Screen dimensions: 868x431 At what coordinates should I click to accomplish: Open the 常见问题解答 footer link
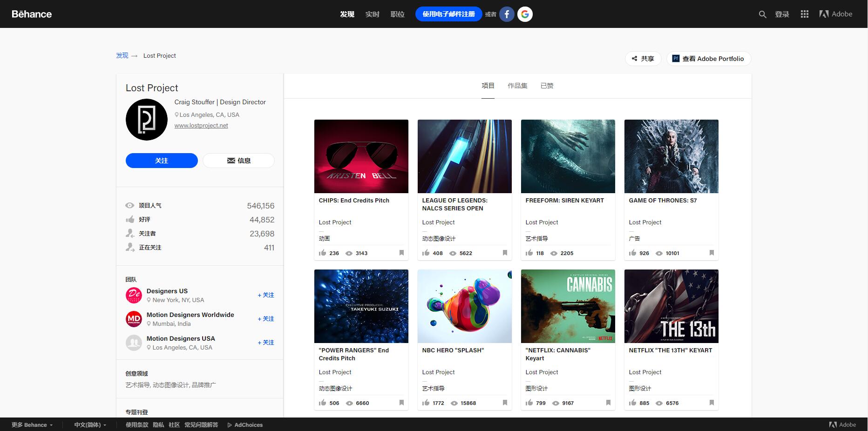point(201,425)
